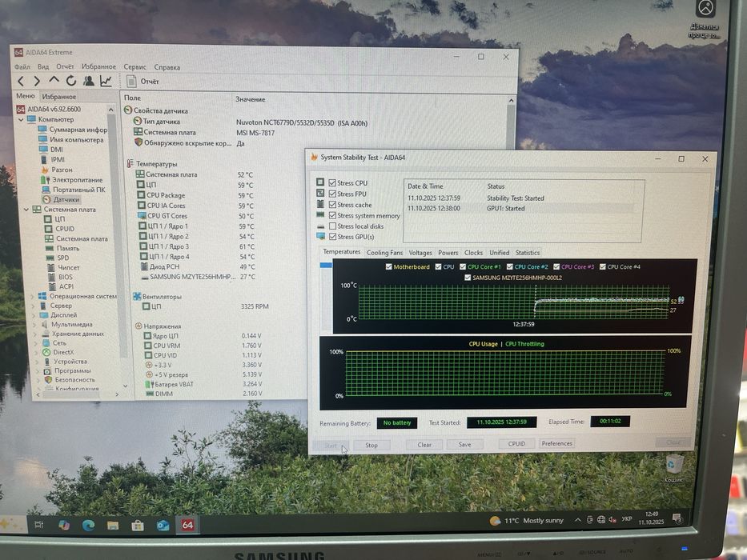This screenshot has height=560, width=747.
Task: Click the graph chart icon in AIDA64 toolbar
Action: 106,81
